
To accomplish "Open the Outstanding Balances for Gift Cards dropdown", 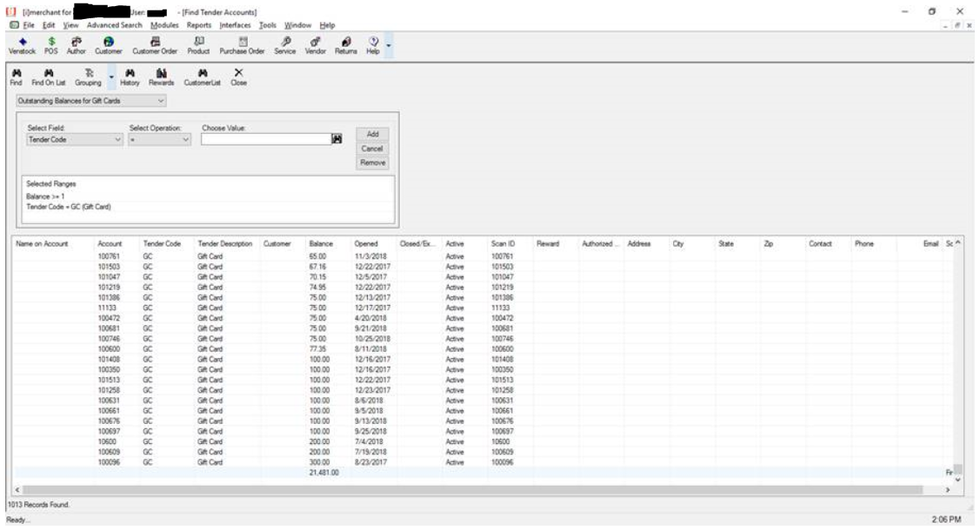I will [90, 101].
